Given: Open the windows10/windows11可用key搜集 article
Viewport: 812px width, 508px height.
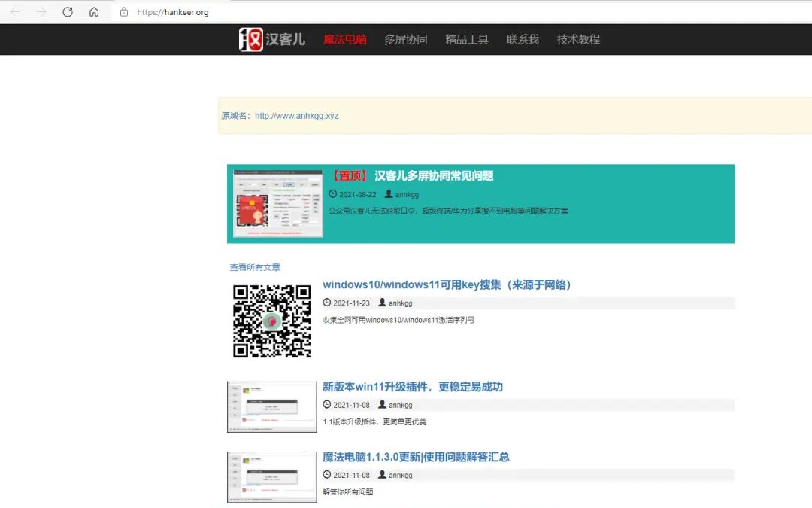Looking at the screenshot, I should pyautogui.click(x=447, y=284).
